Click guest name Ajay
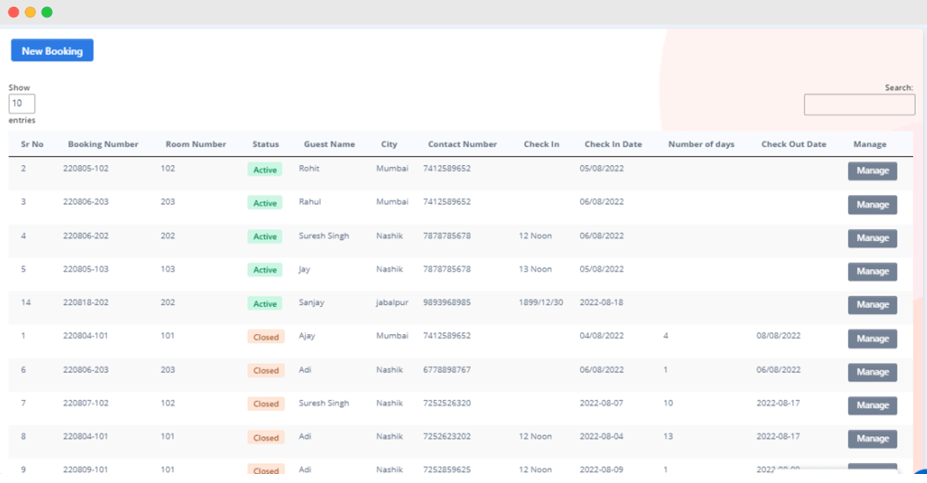The width and height of the screenshot is (927, 483). 307,336
